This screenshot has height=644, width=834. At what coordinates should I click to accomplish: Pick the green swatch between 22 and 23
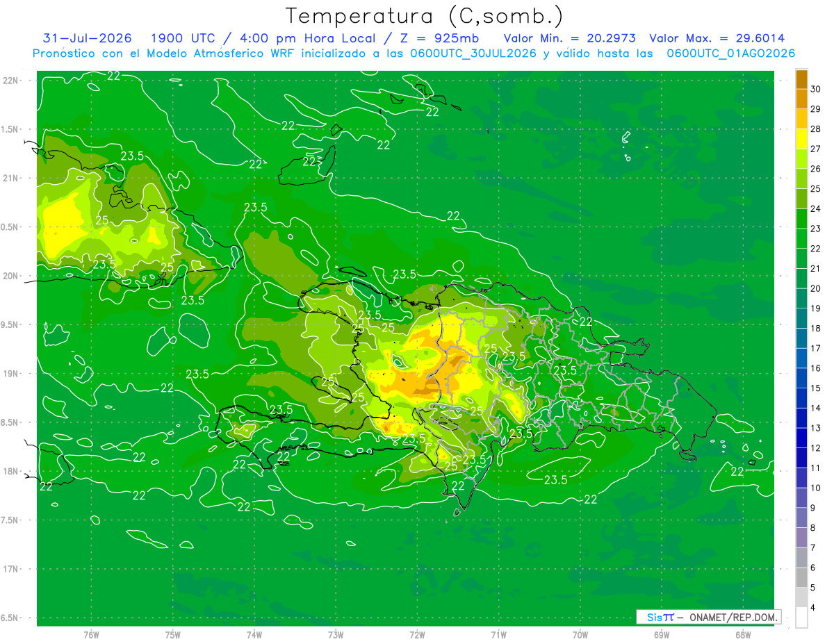(801, 239)
